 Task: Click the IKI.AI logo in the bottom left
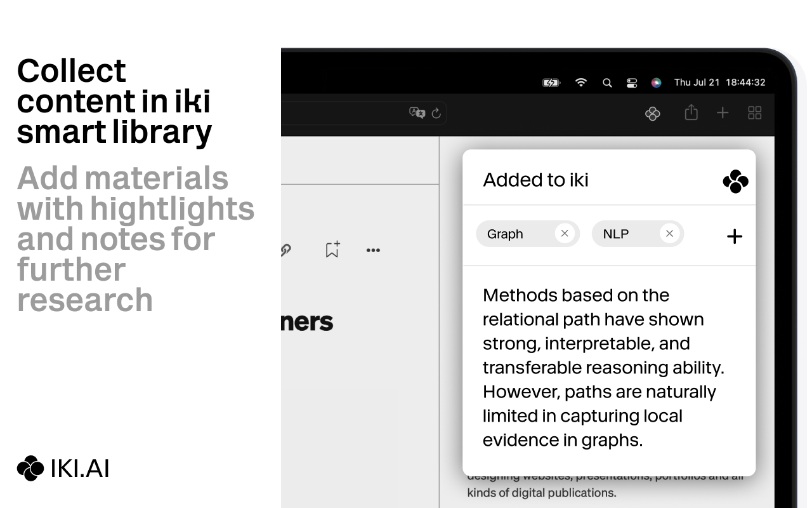coord(29,469)
